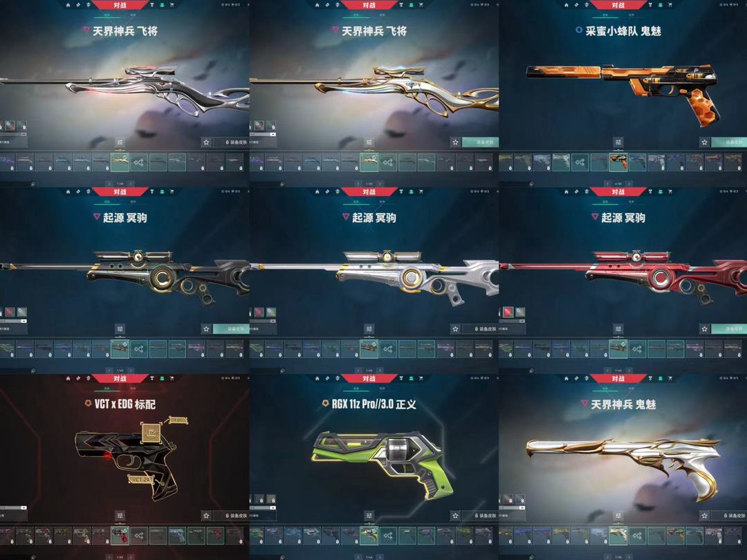This screenshot has height=560, width=747.
Task: Expand the level dropdown in the RGX 11z Pro panel
Action: tap(263, 508)
